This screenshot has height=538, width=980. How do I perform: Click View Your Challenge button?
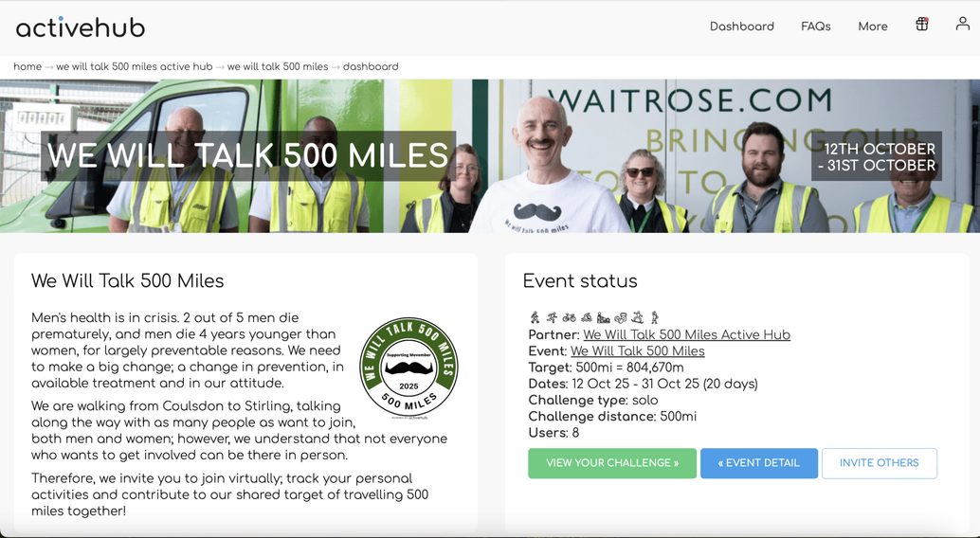[612, 463]
